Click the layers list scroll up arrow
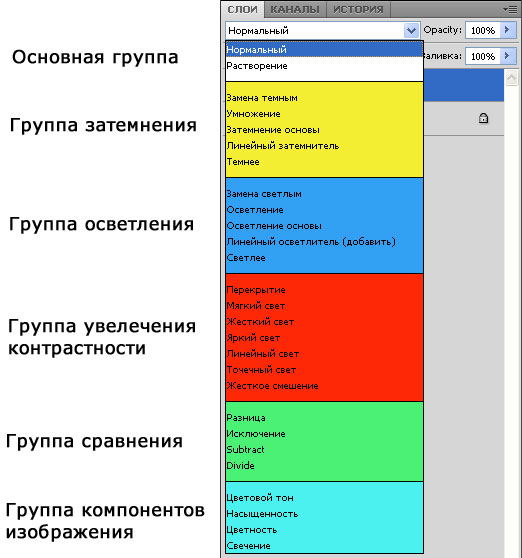 [511, 78]
